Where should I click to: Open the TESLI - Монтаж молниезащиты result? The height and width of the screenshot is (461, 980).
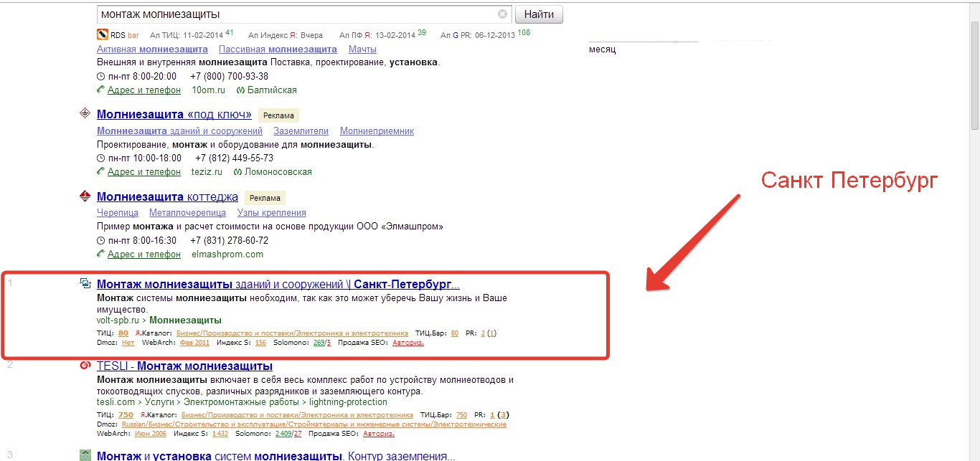184,366
